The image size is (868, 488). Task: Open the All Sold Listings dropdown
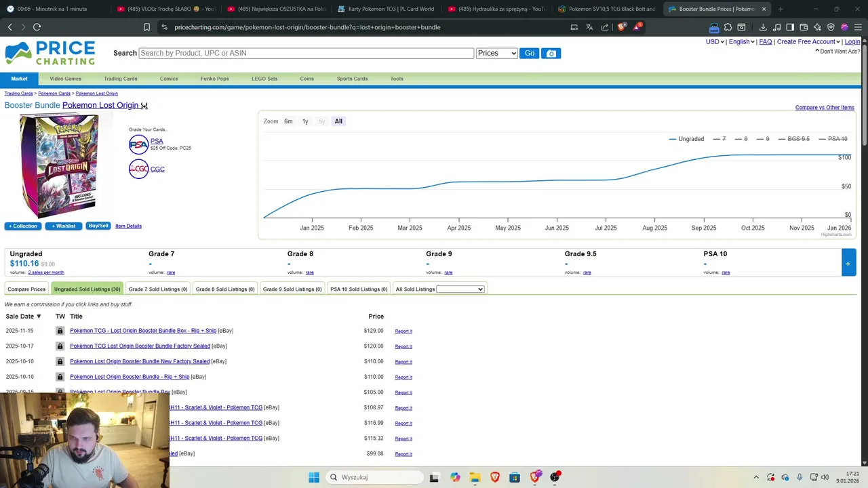click(x=460, y=289)
